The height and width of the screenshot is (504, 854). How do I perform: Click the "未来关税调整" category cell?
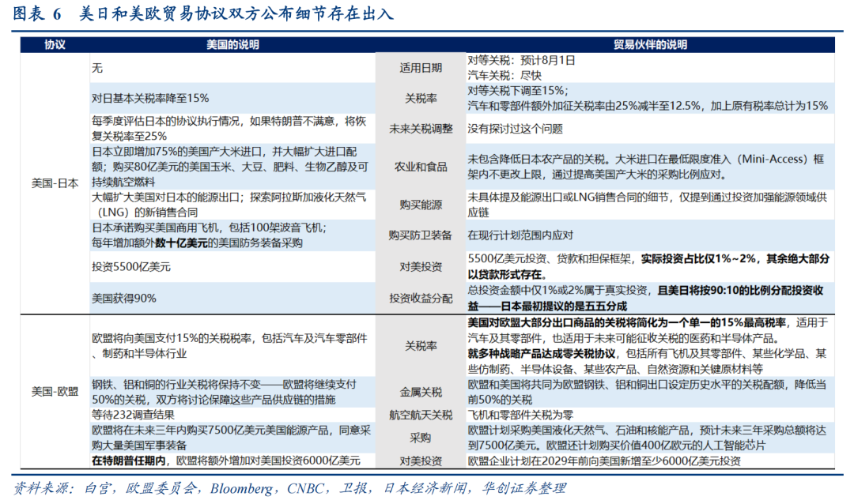420,129
